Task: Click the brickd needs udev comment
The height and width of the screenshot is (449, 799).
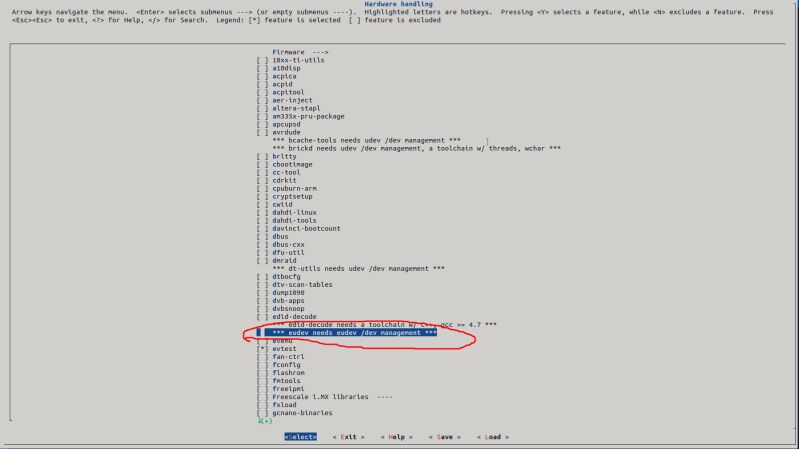Action: click(x=416, y=148)
